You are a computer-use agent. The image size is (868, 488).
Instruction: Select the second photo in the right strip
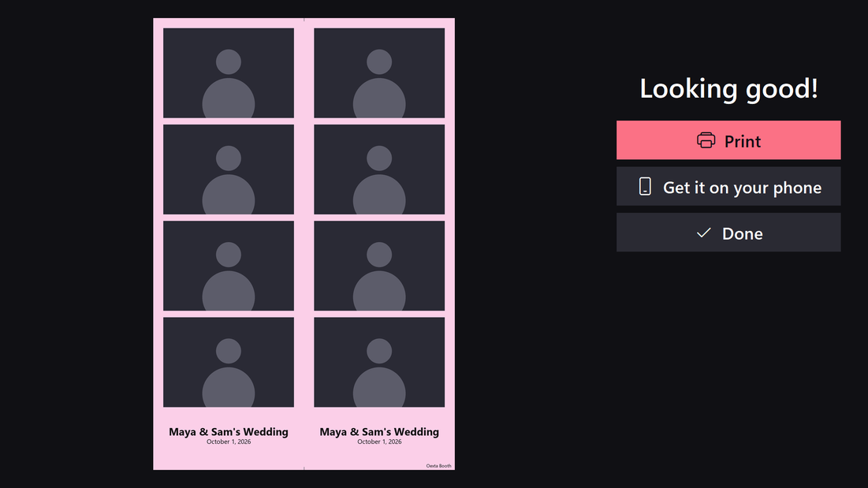point(379,169)
